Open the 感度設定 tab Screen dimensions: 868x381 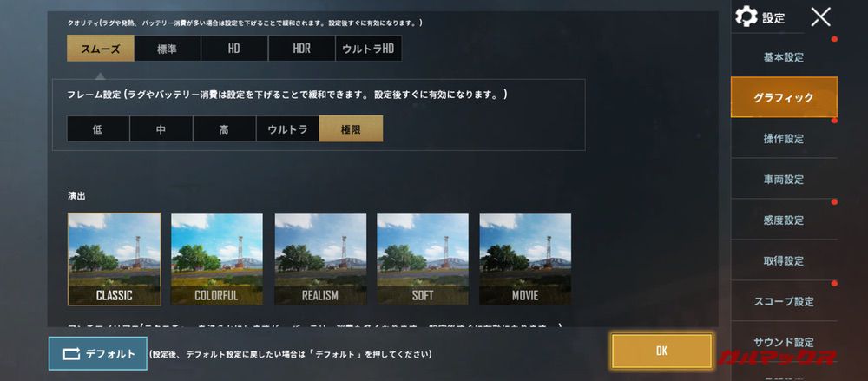[784, 220]
